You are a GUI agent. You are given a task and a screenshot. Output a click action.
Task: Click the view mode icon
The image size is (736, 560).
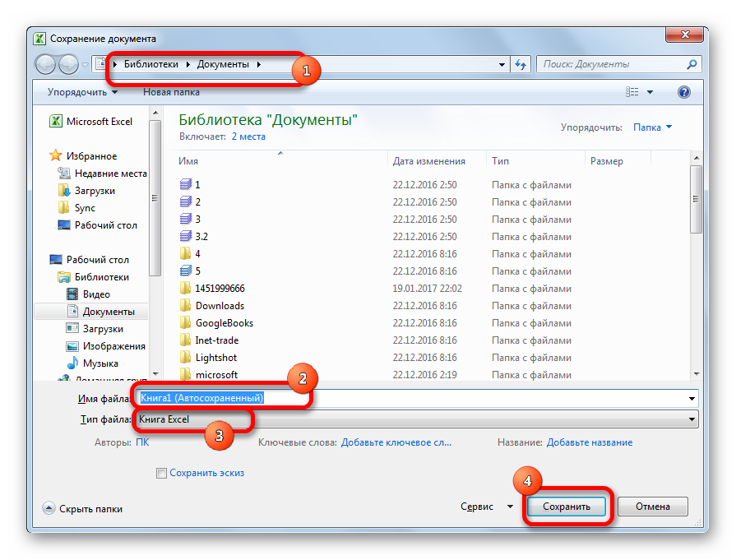tap(632, 93)
